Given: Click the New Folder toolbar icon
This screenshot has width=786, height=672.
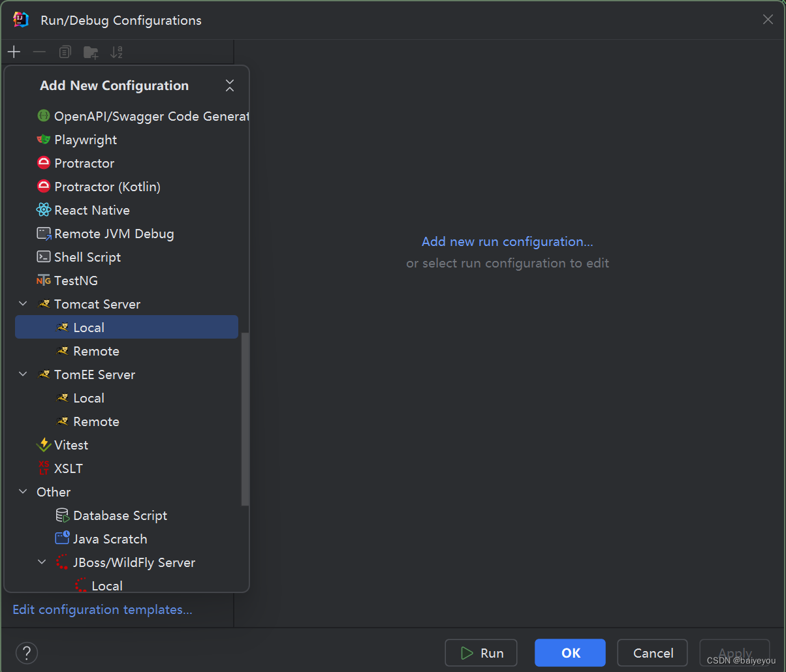Looking at the screenshot, I should coord(91,52).
